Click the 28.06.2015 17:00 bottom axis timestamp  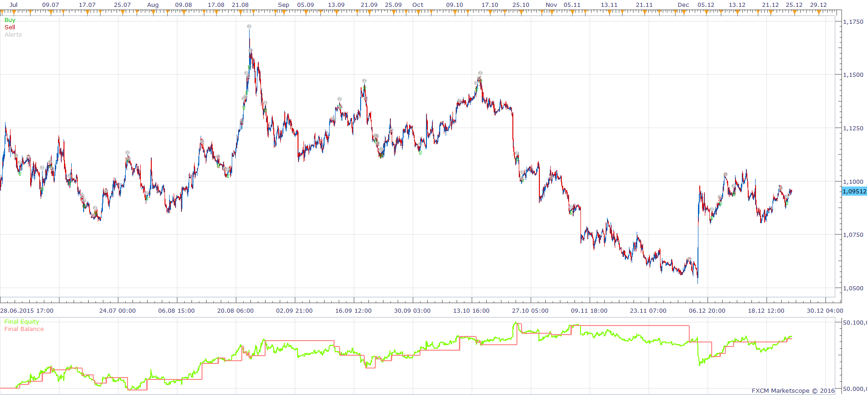(x=27, y=311)
